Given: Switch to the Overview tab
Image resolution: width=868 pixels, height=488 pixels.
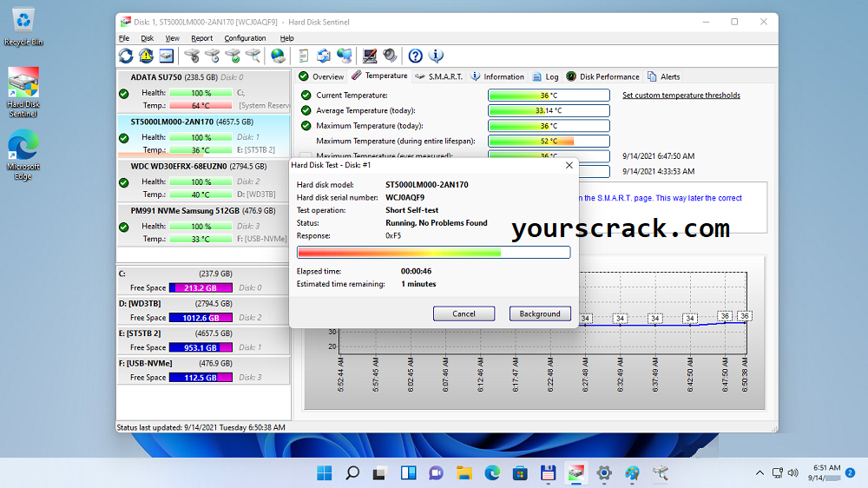Looking at the screenshot, I should coord(321,76).
